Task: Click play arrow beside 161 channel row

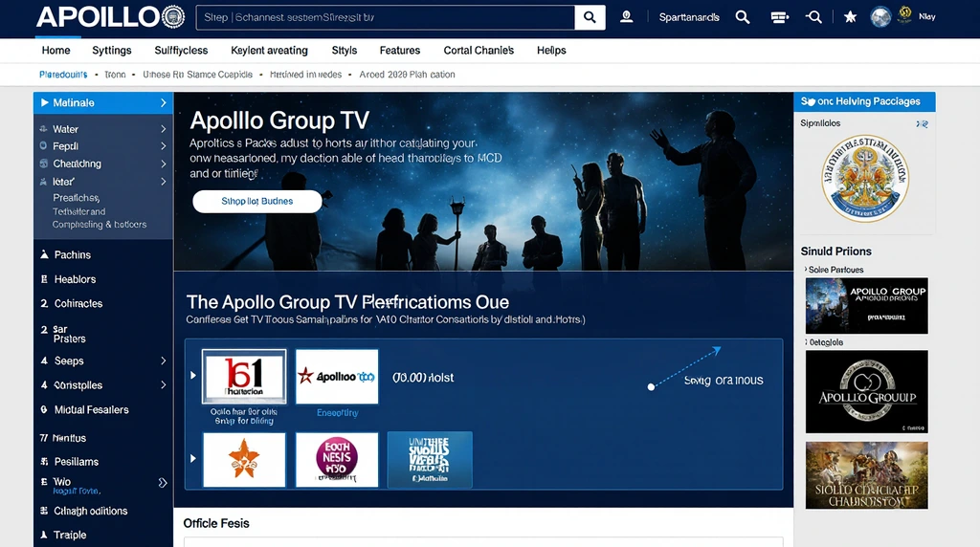Action: click(x=193, y=375)
